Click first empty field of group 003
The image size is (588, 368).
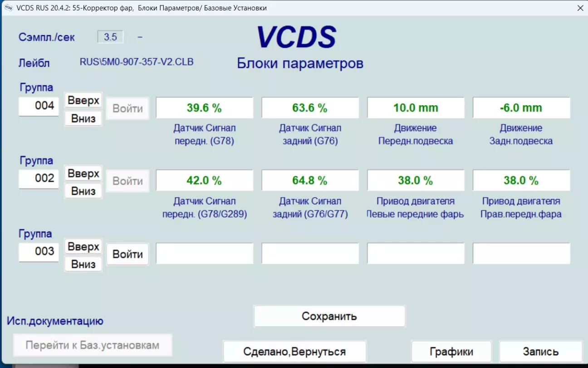(x=204, y=253)
